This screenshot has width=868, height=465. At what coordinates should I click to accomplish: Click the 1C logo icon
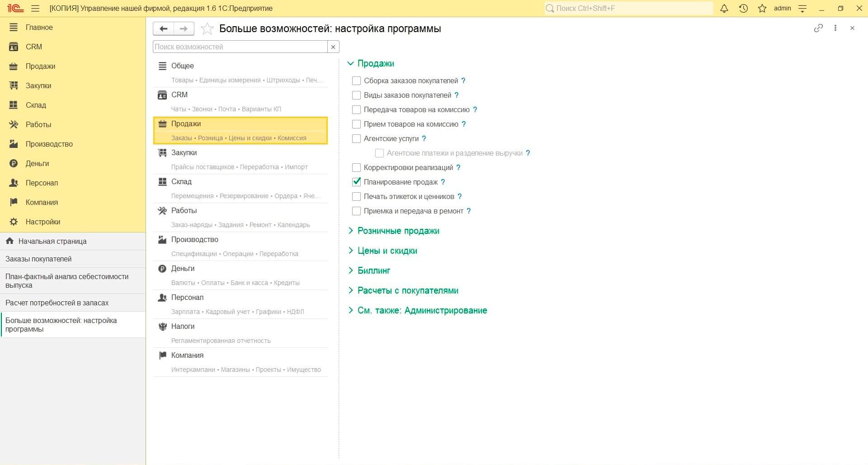pyautogui.click(x=15, y=8)
